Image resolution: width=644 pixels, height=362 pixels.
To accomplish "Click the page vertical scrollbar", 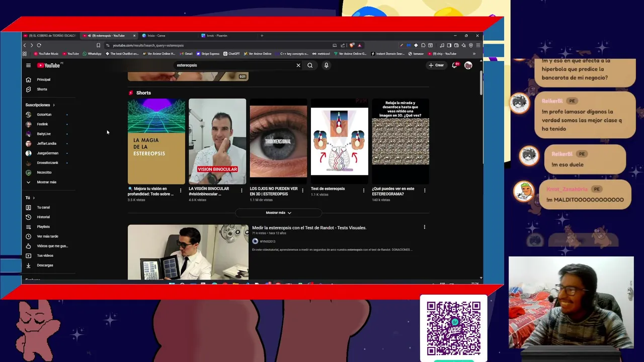I will point(481,83).
